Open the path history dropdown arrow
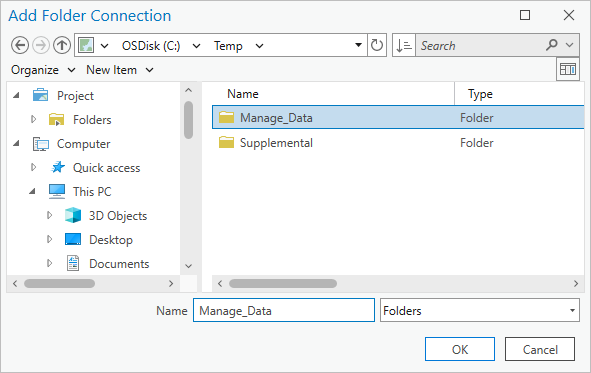 pyautogui.click(x=358, y=45)
